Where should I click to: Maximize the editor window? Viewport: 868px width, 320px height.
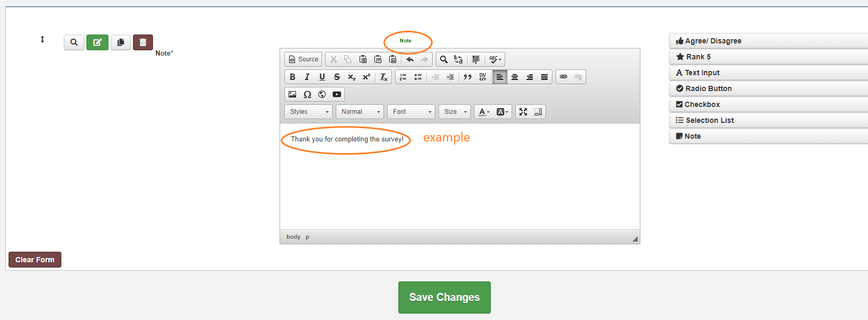coord(523,112)
